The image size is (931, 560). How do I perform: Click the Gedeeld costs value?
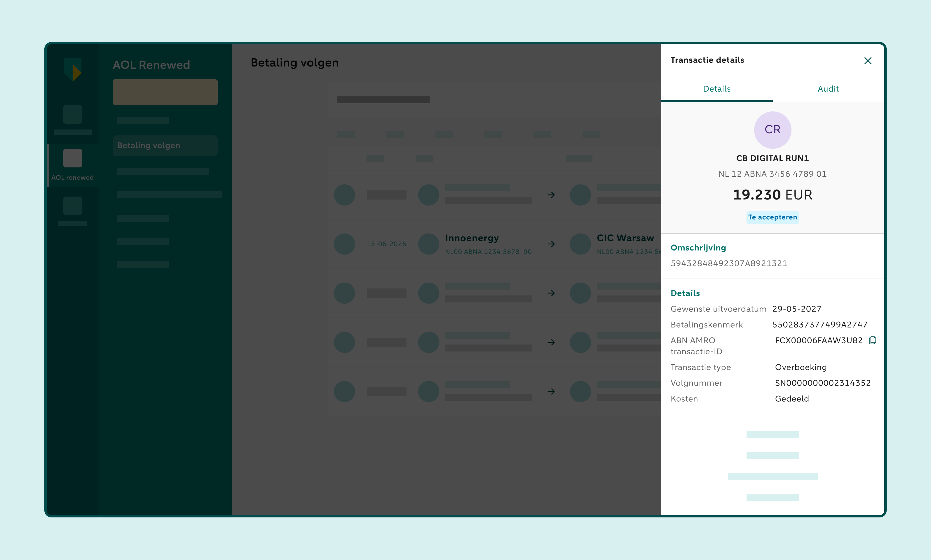click(792, 399)
